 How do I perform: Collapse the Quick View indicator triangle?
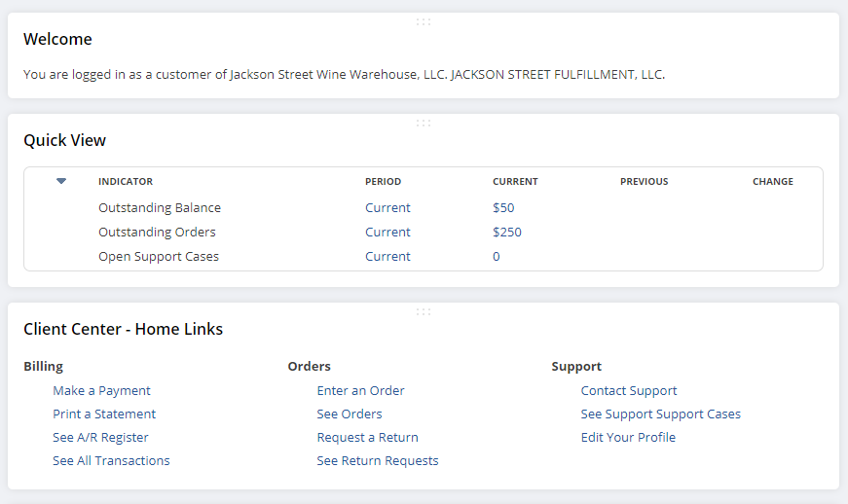point(61,181)
